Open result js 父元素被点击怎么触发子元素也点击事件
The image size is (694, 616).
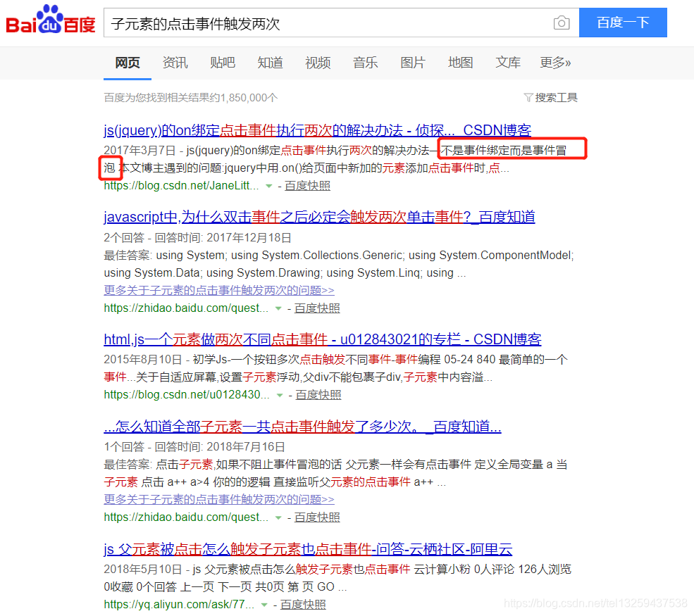coord(308,549)
